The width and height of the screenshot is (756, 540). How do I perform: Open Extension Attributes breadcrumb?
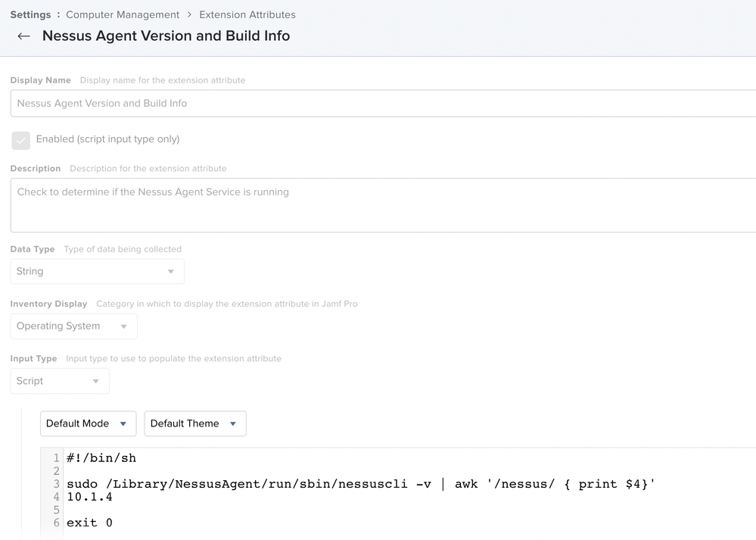(x=247, y=14)
